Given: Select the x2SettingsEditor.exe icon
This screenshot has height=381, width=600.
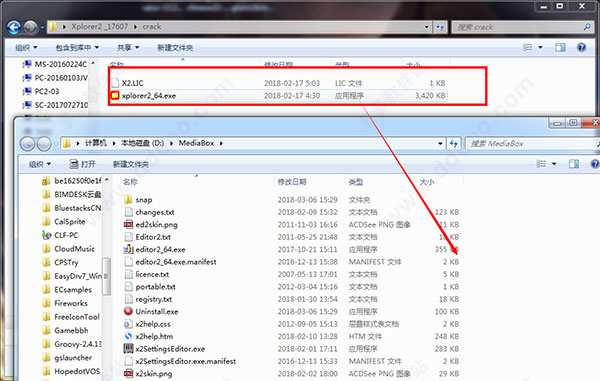Looking at the screenshot, I should (x=128, y=349).
